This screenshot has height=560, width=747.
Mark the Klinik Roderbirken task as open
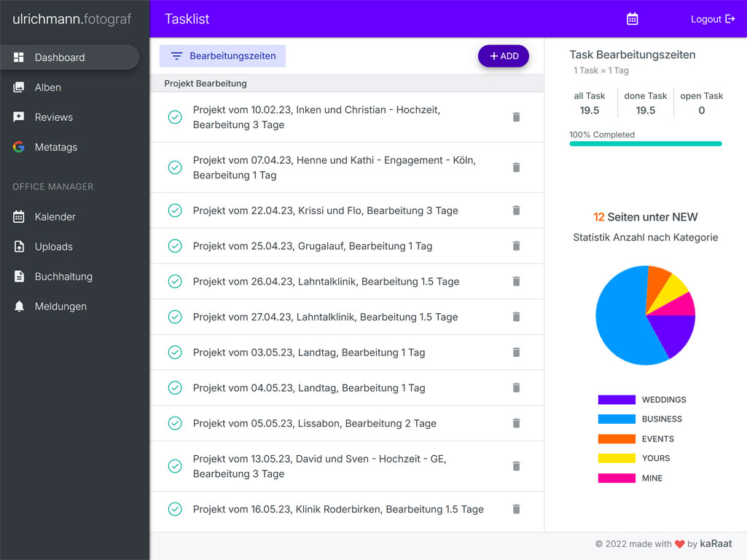pyautogui.click(x=174, y=509)
